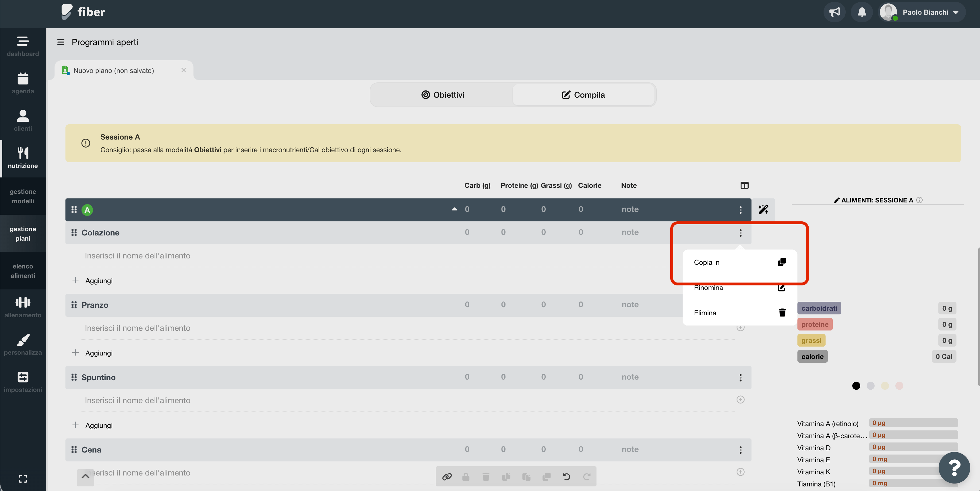Open the Colazione three-dot menu

tap(740, 233)
